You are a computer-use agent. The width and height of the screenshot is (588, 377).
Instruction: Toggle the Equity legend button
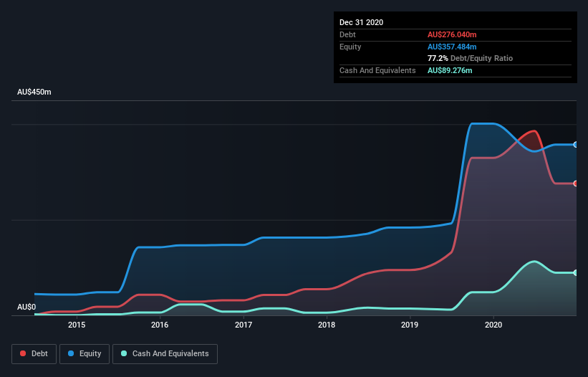[x=85, y=354]
